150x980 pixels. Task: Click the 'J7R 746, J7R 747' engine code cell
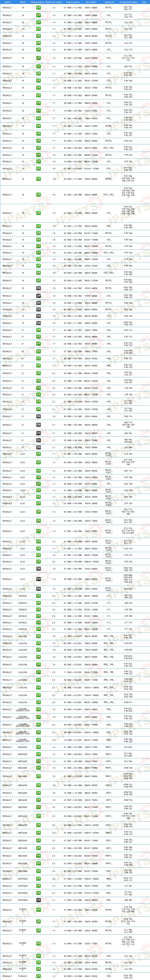[x=128, y=381]
